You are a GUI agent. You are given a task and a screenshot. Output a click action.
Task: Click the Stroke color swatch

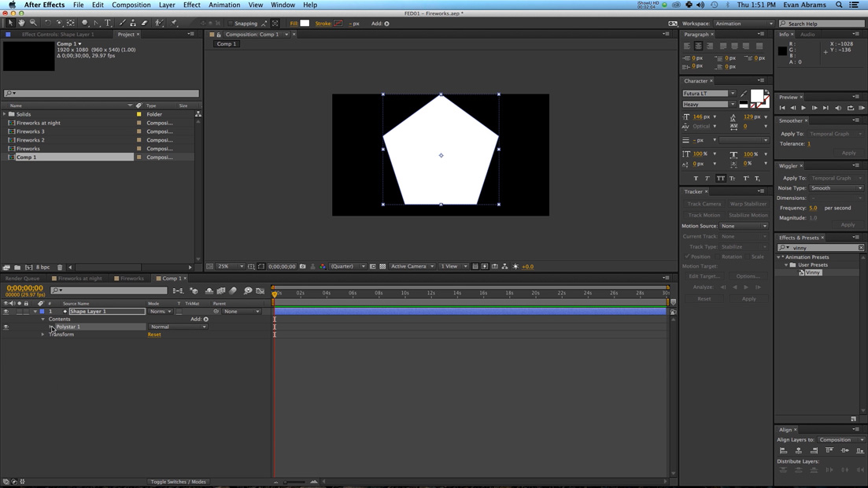338,24
